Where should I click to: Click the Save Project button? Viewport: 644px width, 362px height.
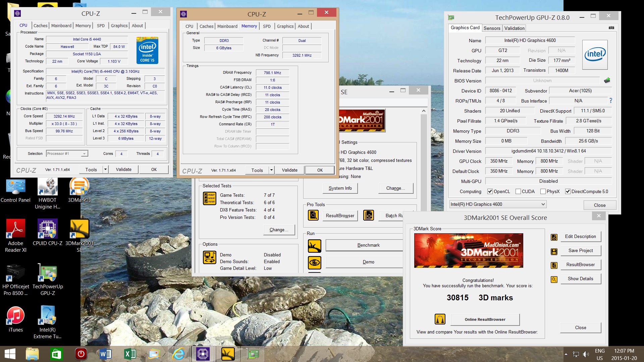(580, 250)
